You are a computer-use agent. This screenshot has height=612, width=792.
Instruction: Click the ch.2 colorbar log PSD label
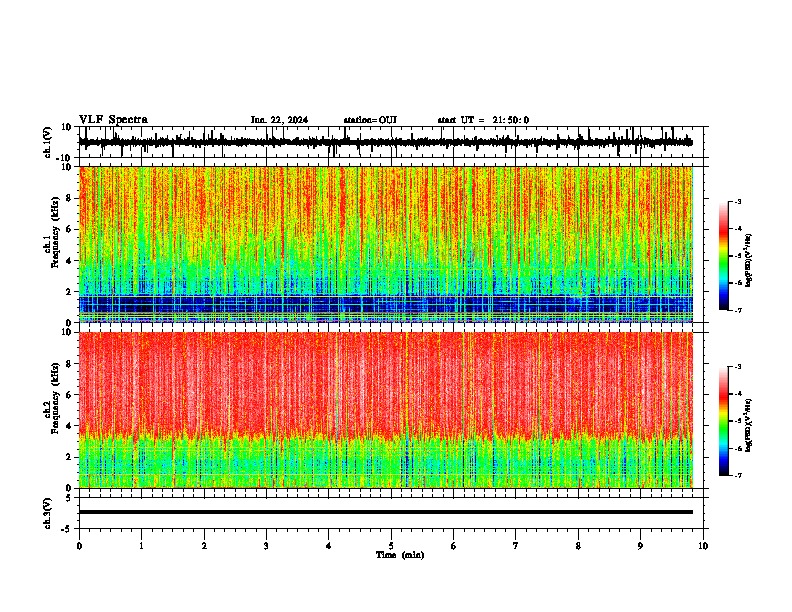tap(748, 426)
